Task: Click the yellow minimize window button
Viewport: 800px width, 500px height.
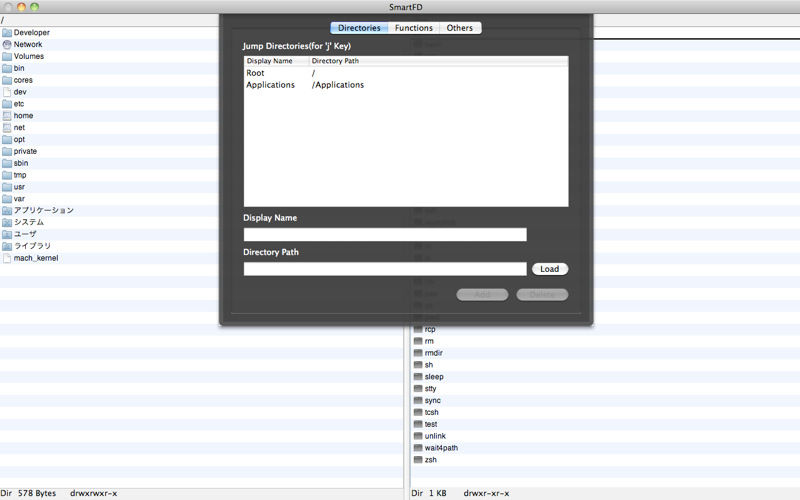Action: 21,7
